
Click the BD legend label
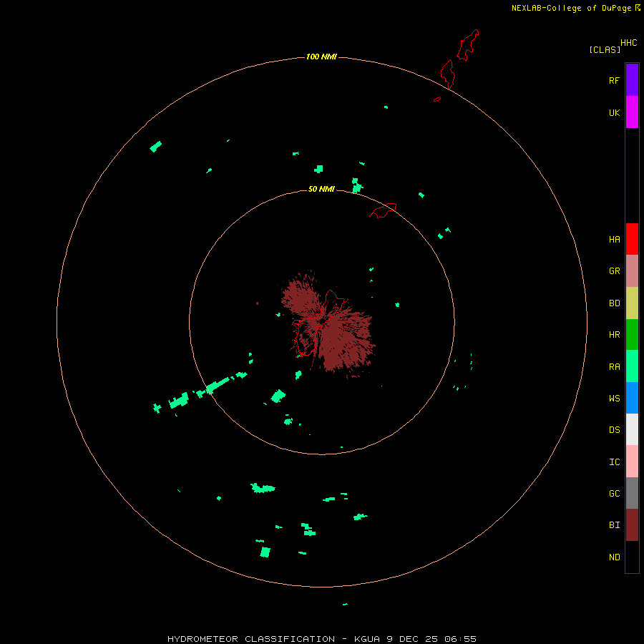pyautogui.click(x=614, y=303)
